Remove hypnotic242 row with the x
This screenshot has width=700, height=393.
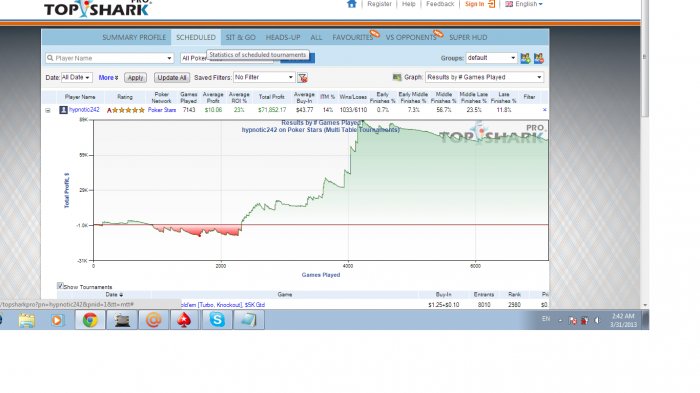(544, 110)
